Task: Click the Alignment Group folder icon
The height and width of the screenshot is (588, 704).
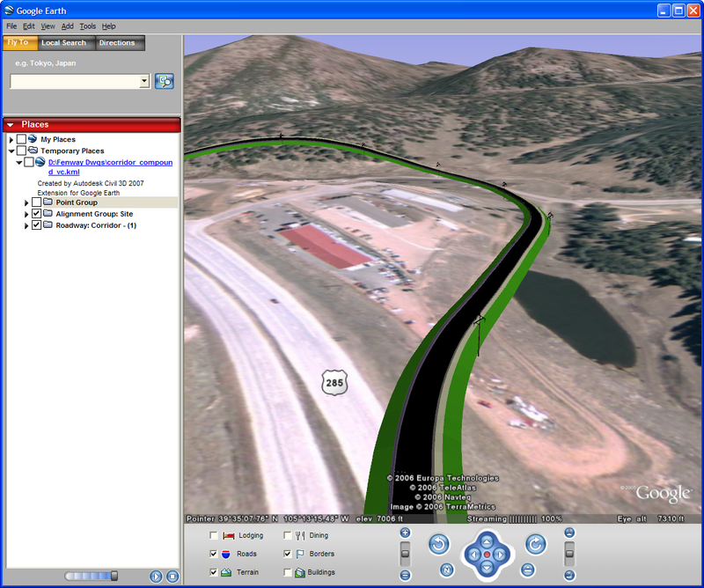Action: point(48,214)
